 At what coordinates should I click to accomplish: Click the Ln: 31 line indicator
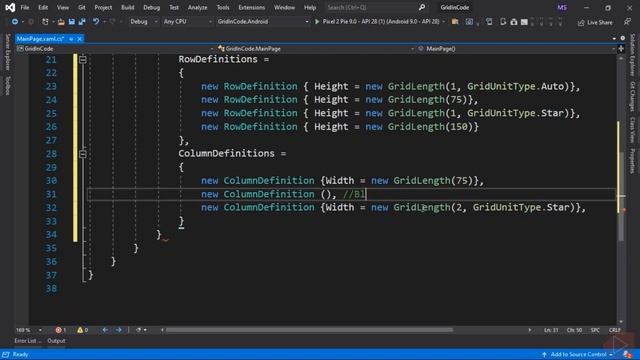click(x=551, y=330)
